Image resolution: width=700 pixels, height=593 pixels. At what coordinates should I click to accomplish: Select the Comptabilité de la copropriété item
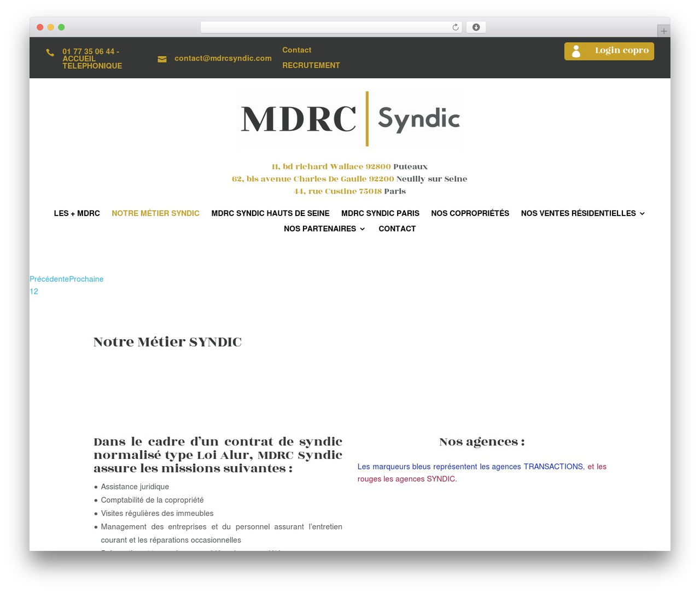pyautogui.click(x=152, y=500)
